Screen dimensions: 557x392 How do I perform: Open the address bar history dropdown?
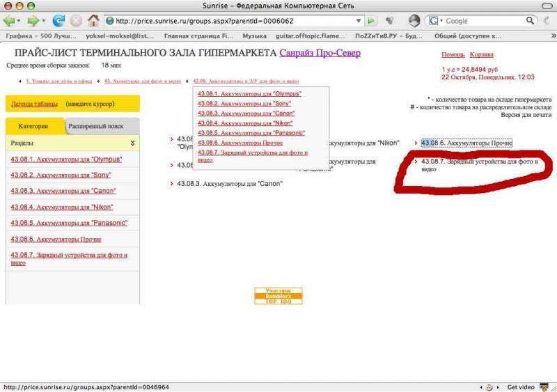click(359, 21)
